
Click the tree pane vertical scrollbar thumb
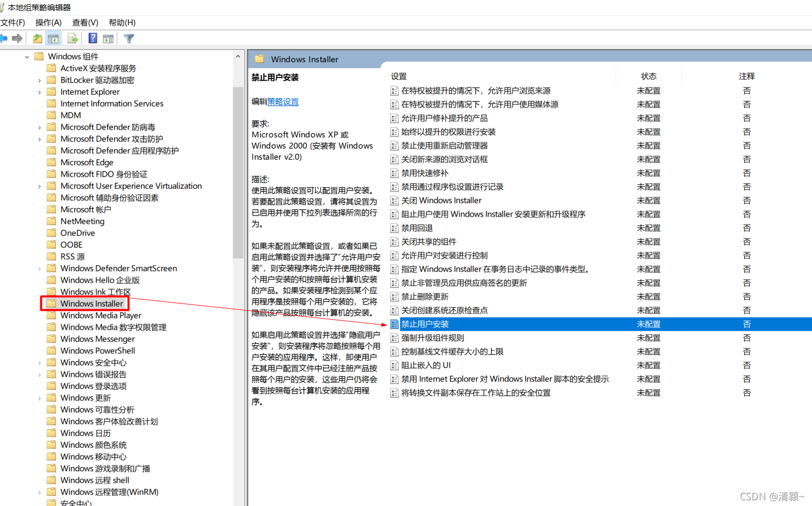[x=238, y=173]
